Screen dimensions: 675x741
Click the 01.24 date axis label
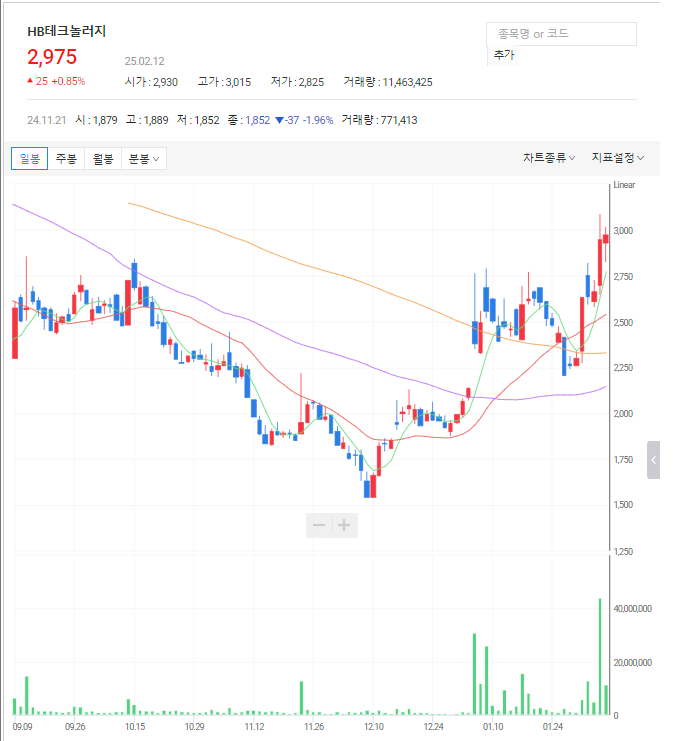[x=553, y=726]
